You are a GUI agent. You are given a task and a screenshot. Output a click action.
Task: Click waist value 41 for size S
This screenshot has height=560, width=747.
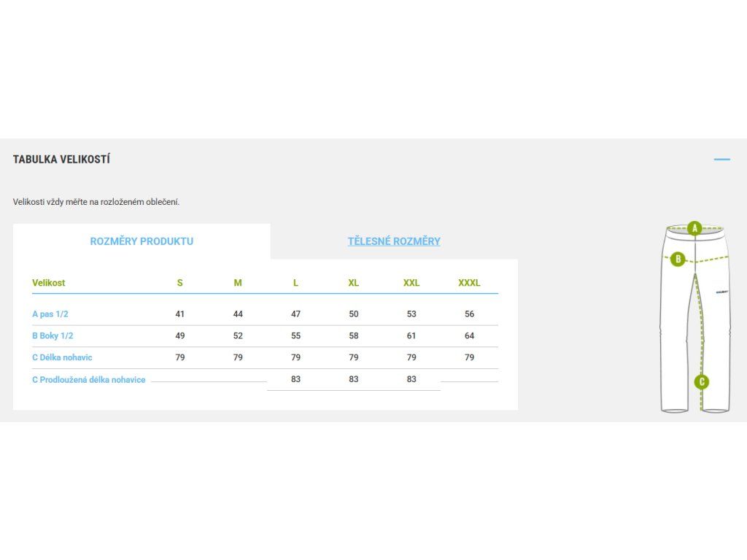[179, 314]
